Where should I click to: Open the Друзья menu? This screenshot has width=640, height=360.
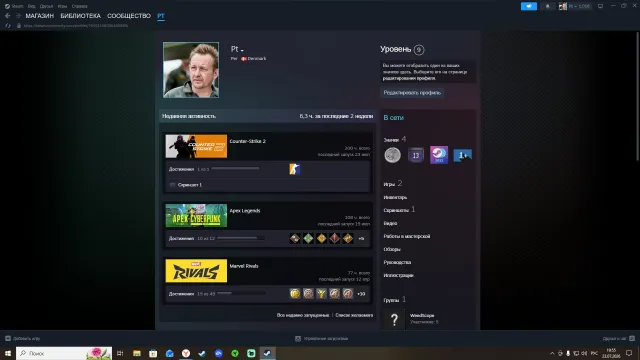tap(46, 6)
